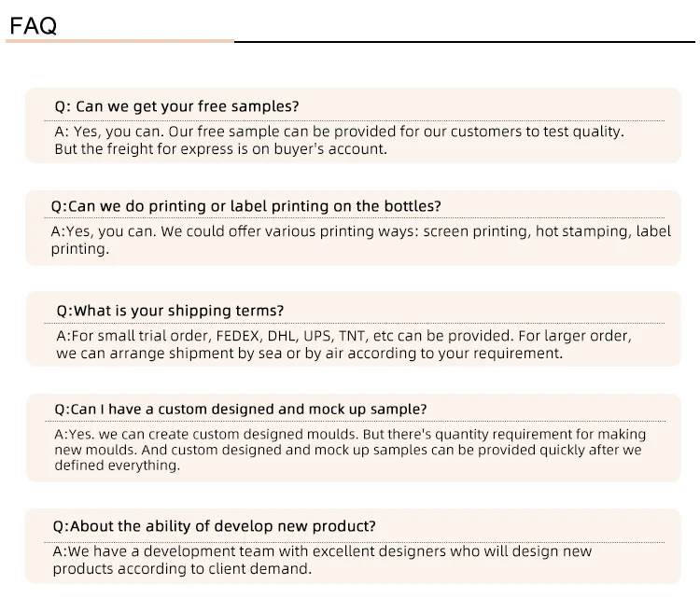
Task: Expand the question about developing new product
Action: click(x=215, y=526)
